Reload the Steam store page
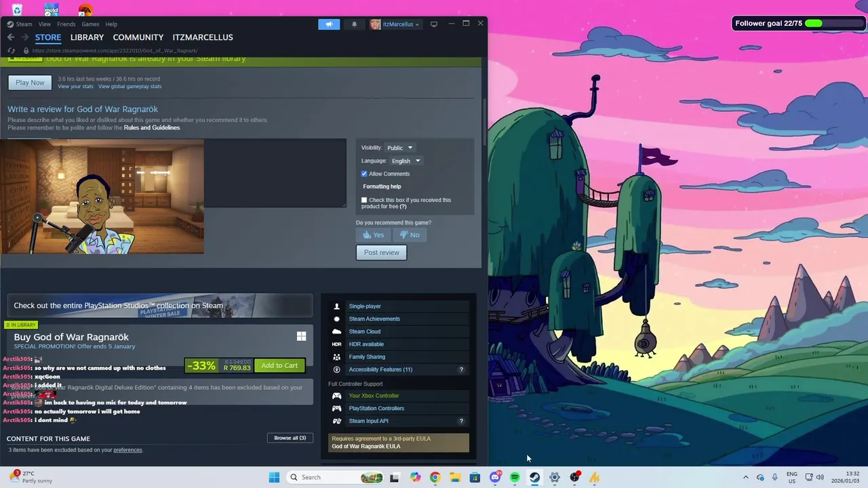The image size is (868, 488). 11,50
